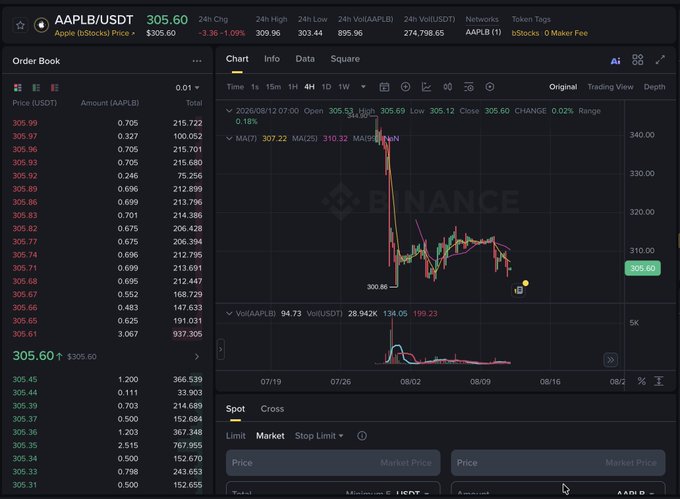Switch to Trading View chart
Viewport: 680px width, 499px height.
[x=610, y=87]
